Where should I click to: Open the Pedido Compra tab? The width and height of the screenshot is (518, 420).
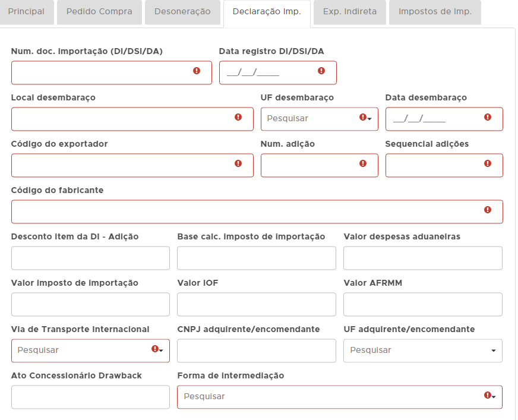(x=99, y=12)
